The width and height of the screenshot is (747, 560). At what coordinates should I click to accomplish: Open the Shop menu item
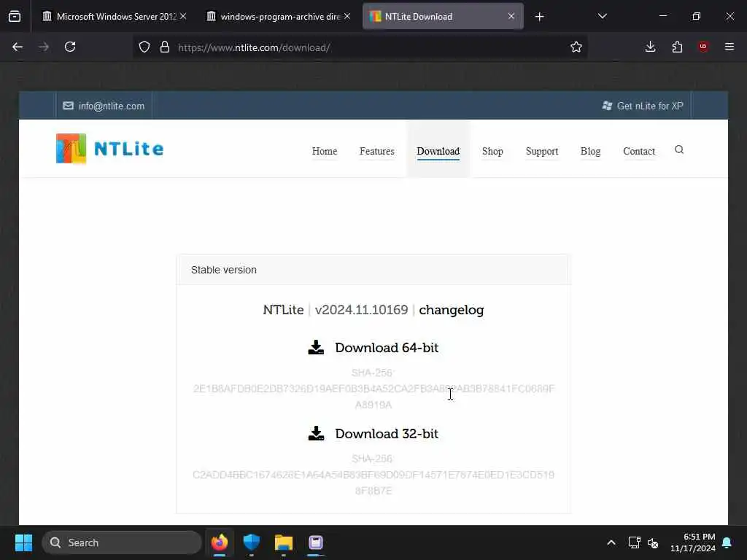[492, 151]
